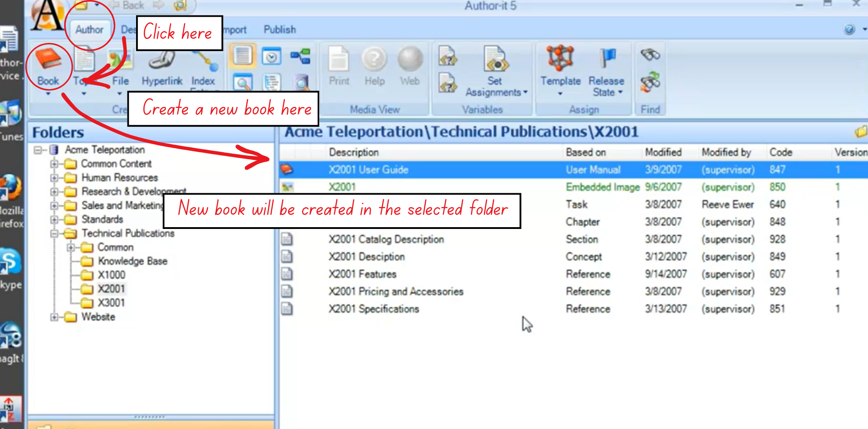Click the Hyperlink tool icon
This screenshot has height=429, width=868.
point(161,62)
